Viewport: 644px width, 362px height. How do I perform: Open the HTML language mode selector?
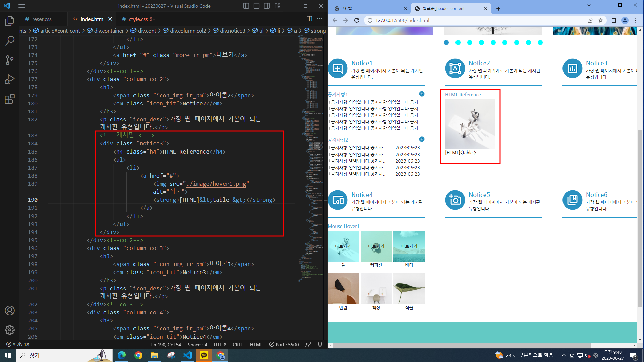[256, 345]
